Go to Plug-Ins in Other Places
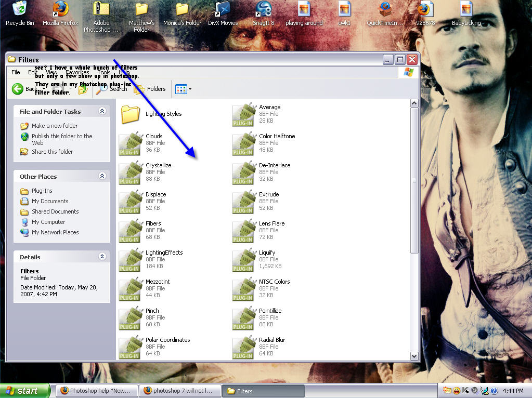The image size is (532, 398). pyautogui.click(x=36, y=191)
